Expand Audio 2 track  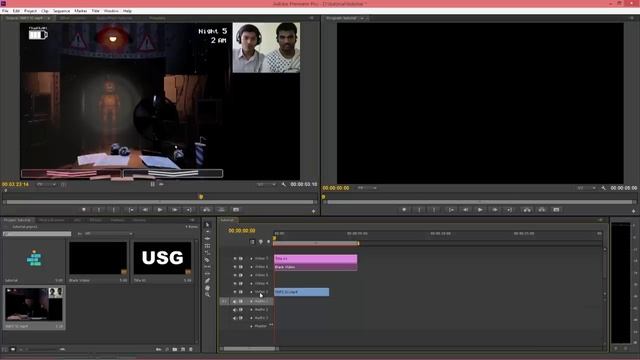tap(251, 310)
